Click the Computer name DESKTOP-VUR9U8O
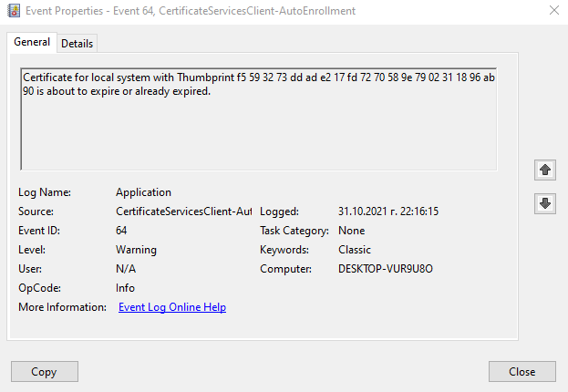Screen dimensions: 568x392 (x=386, y=269)
